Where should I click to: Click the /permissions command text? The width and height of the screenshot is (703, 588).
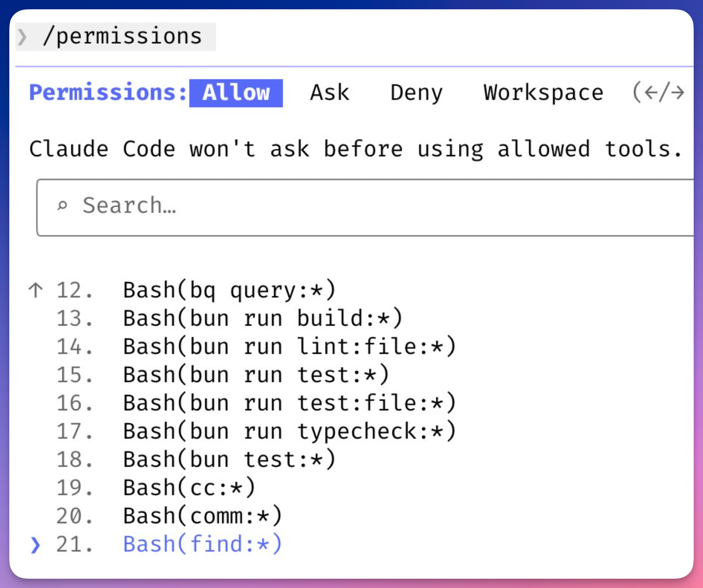click(122, 37)
